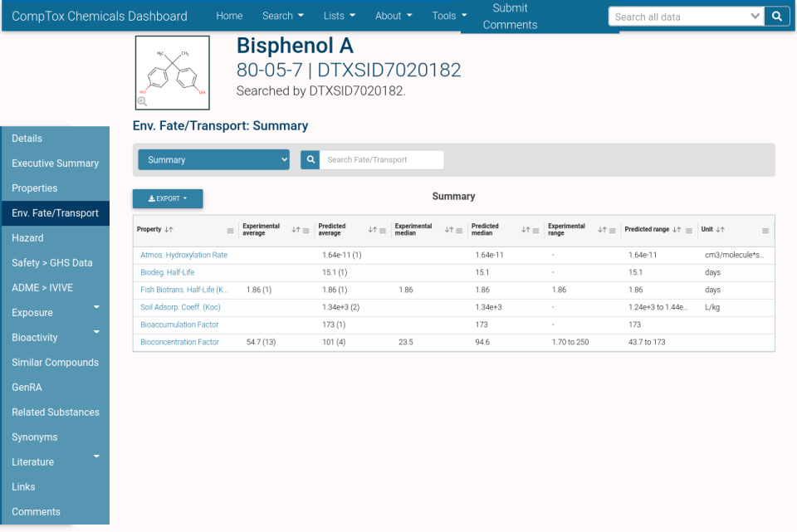Sort by Unit column
Image resolution: width=797 pixels, height=532 pixels.
click(721, 230)
